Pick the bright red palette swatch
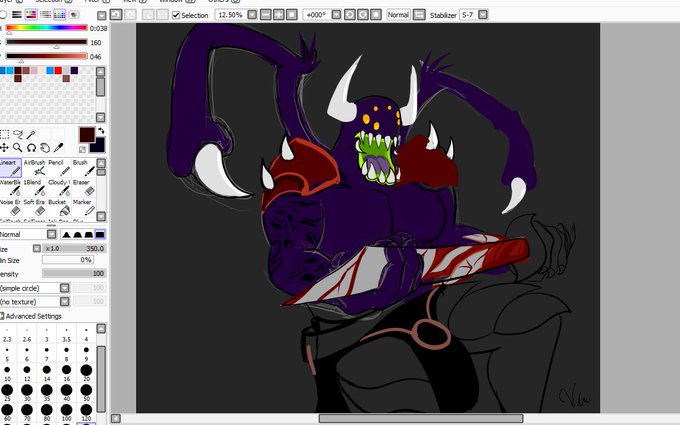Screen dimensions: 680x425 58,70
